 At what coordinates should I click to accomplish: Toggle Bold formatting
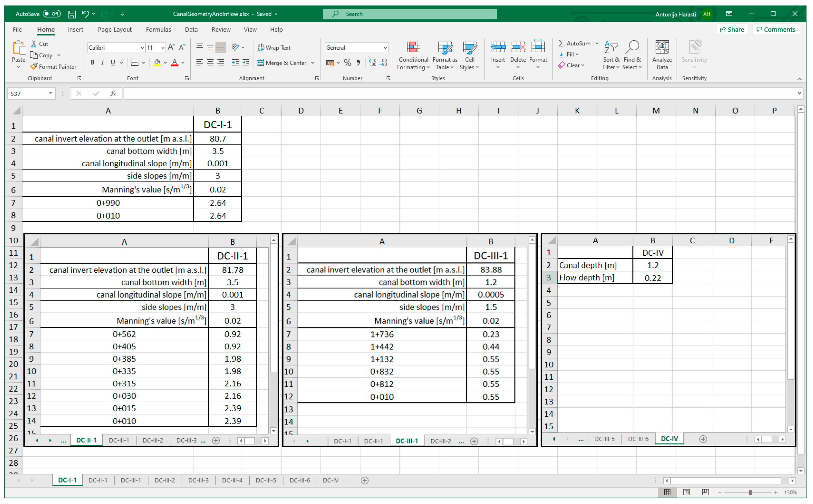tap(92, 63)
